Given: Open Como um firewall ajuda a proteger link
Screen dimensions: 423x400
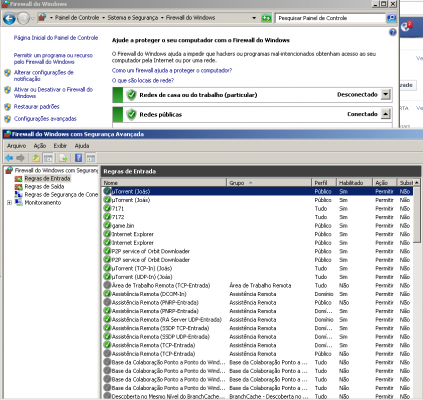Looking at the screenshot, I should [172, 71].
